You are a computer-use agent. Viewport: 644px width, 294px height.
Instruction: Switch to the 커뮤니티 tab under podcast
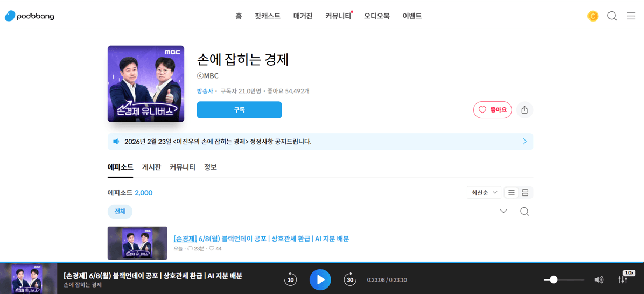click(183, 167)
